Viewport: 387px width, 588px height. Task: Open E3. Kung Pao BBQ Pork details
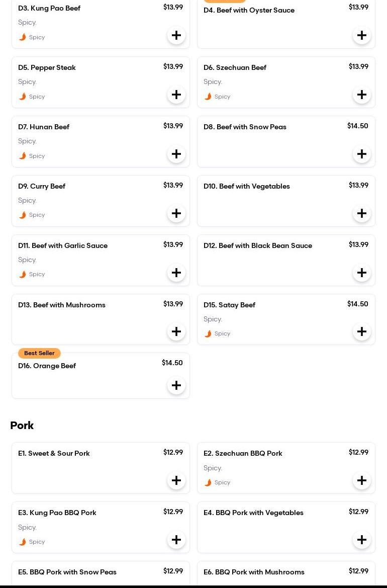pyautogui.click(x=57, y=513)
